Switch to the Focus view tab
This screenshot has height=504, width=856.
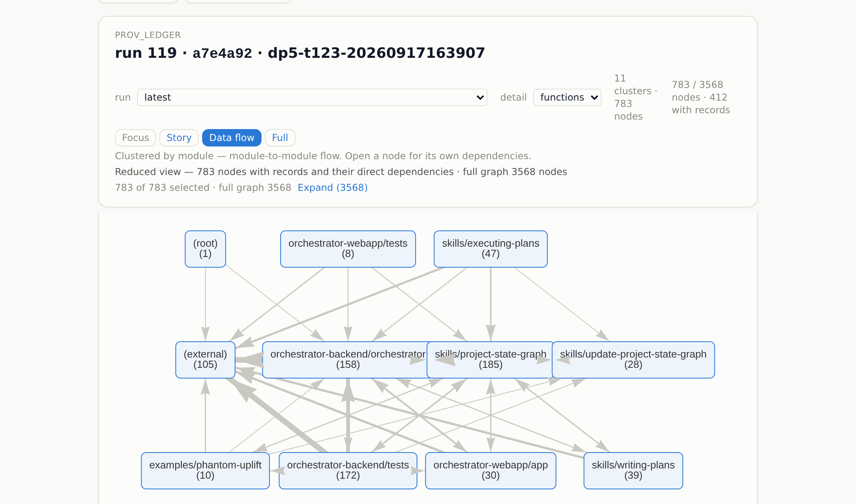pos(136,138)
